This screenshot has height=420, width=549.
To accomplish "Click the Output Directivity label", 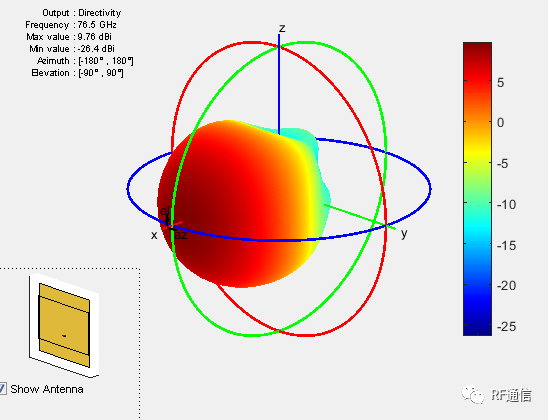I will 82,13.
